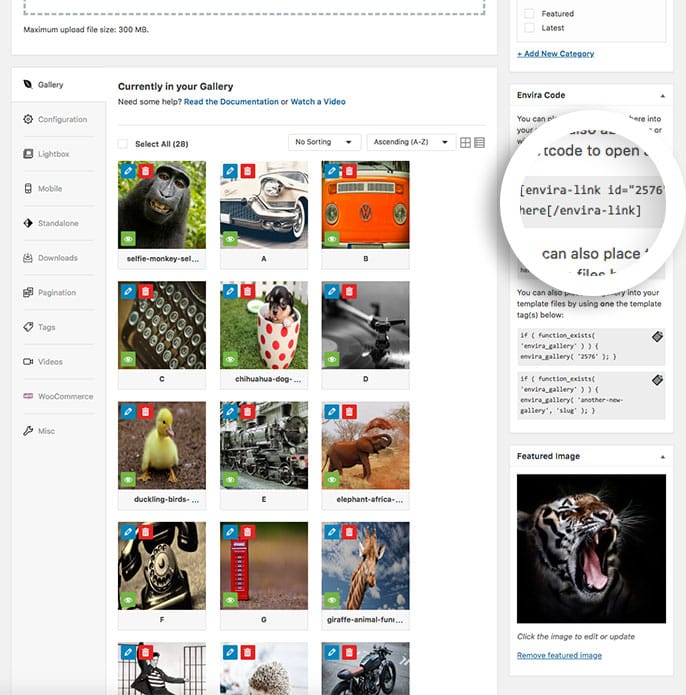686x695 pixels.
Task: Delete the selfie-monkey image with trash icon
Action: click(x=145, y=171)
